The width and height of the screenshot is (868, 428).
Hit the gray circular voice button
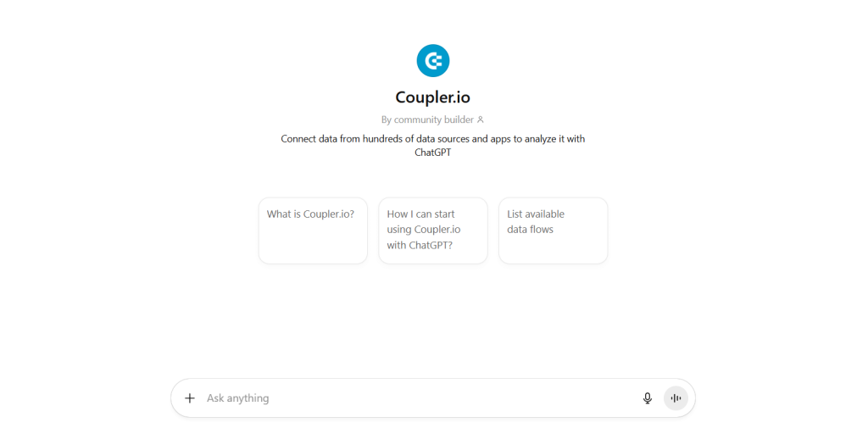[x=676, y=398]
